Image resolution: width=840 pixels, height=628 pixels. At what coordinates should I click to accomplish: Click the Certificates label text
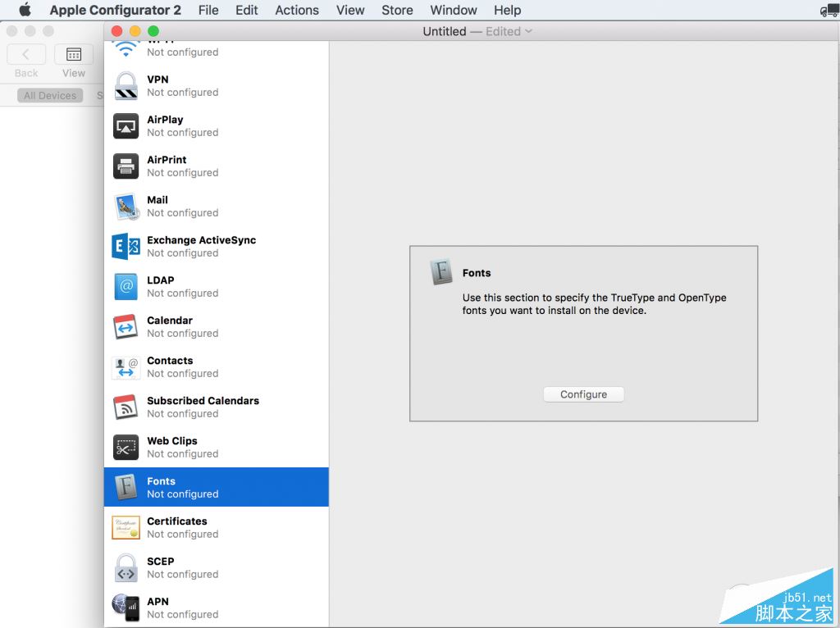point(177,521)
